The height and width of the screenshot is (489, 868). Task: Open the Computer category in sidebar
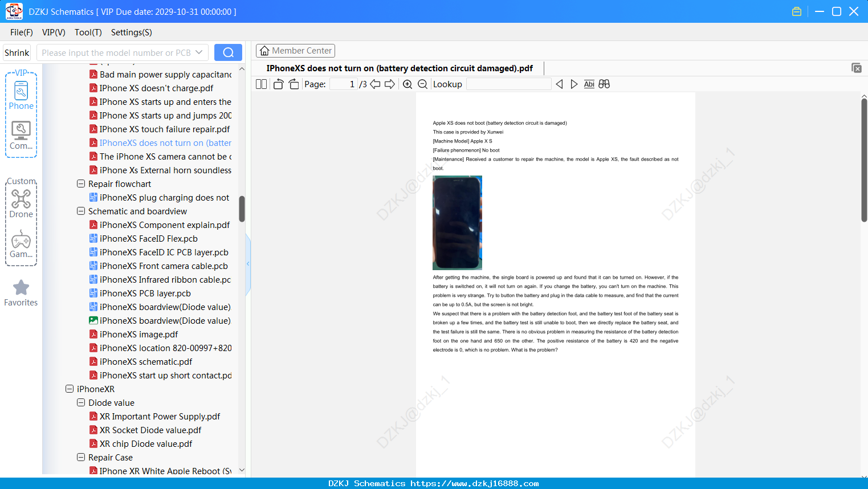21,136
